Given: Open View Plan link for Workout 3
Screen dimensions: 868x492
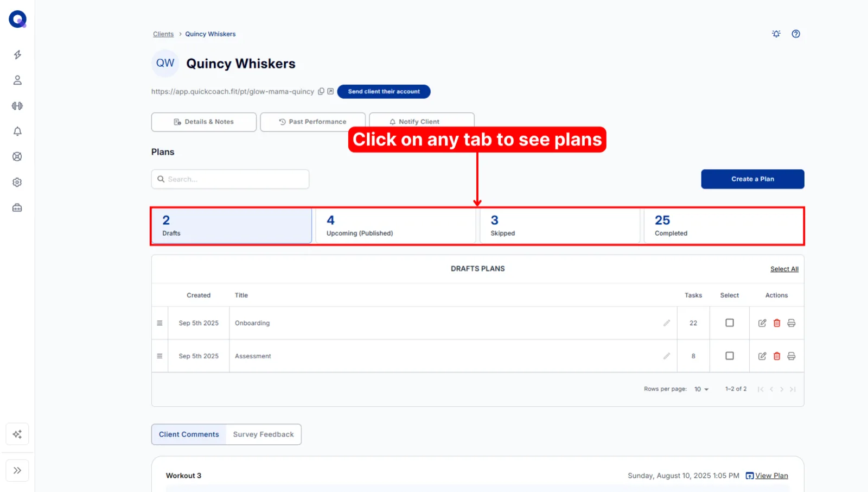Looking at the screenshot, I should pyautogui.click(x=767, y=476).
